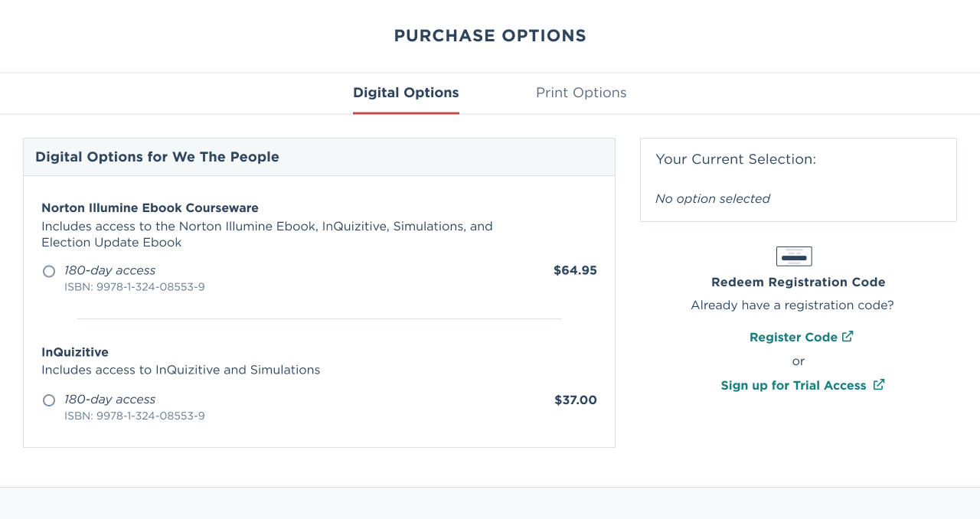The height and width of the screenshot is (519, 980).
Task: Click the 180-day access label under InQuizitive
Action: tap(109, 400)
